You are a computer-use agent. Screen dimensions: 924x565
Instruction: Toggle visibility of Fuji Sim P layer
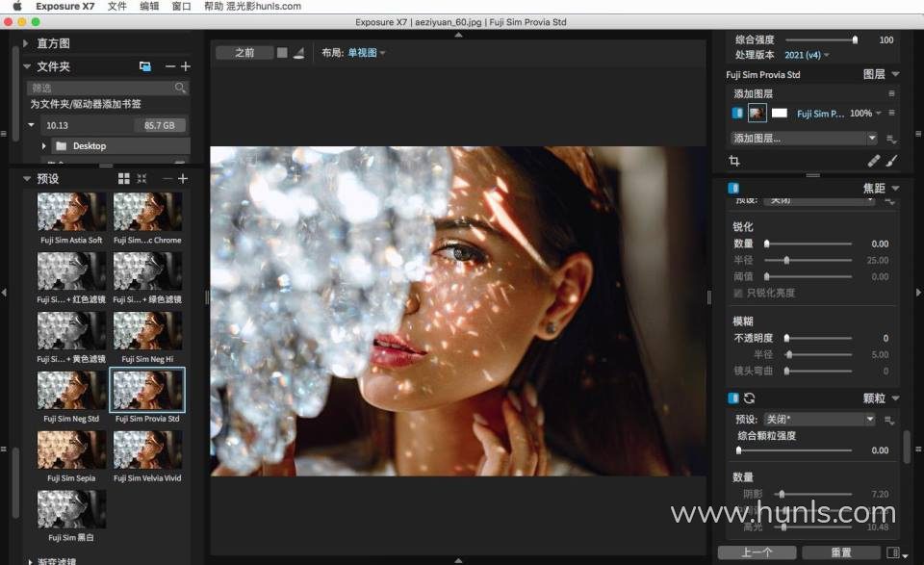736,114
